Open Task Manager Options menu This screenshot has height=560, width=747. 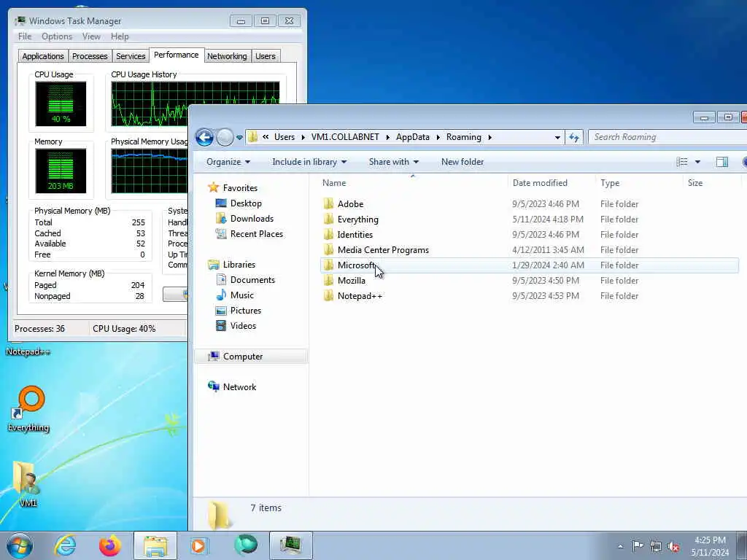point(57,36)
